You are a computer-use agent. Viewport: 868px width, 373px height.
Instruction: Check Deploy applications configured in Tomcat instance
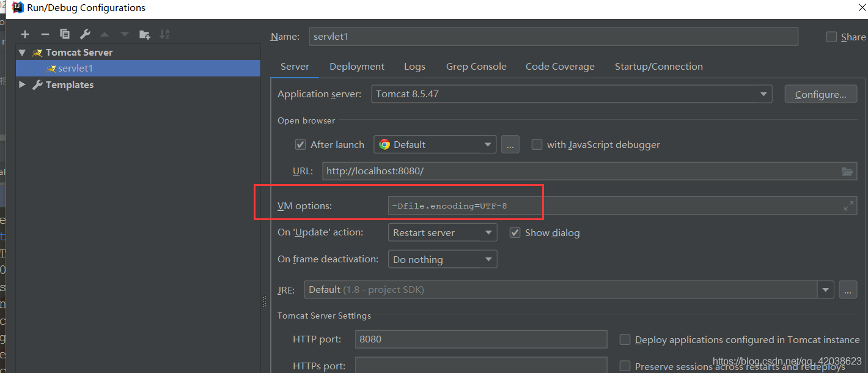pos(625,339)
